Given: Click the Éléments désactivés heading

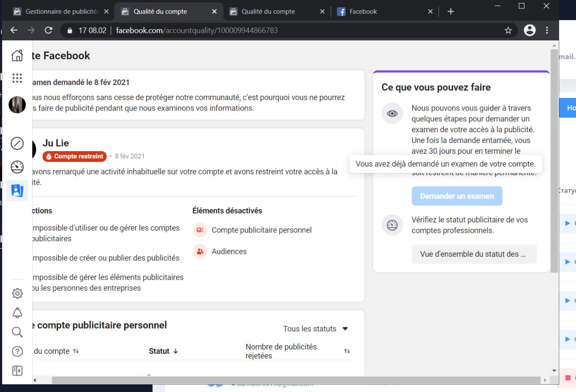Looking at the screenshot, I should [x=227, y=210].
